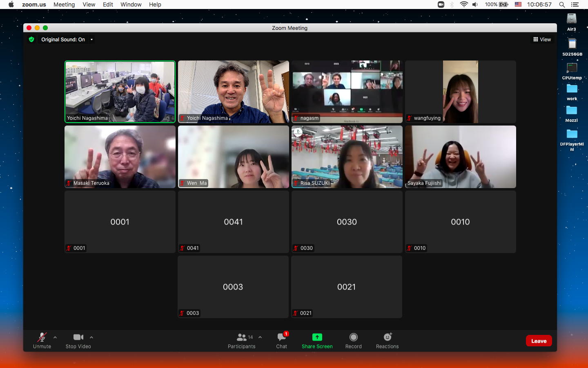Open the Notification Center list icon
588x368 pixels.
coord(575,4)
